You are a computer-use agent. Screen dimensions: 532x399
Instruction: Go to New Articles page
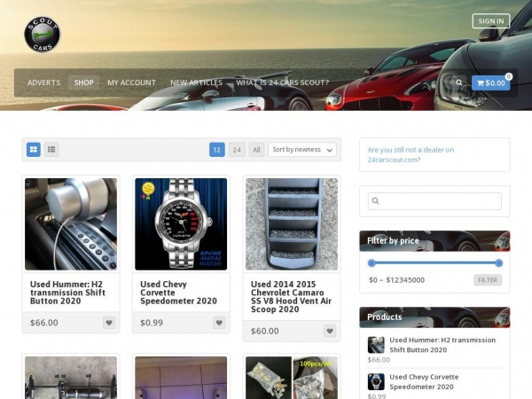[x=195, y=82]
